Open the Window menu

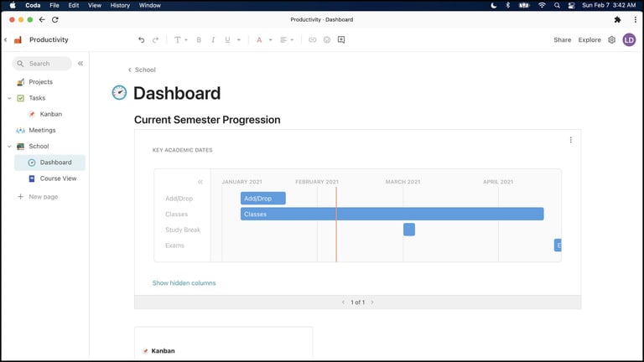pos(149,5)
